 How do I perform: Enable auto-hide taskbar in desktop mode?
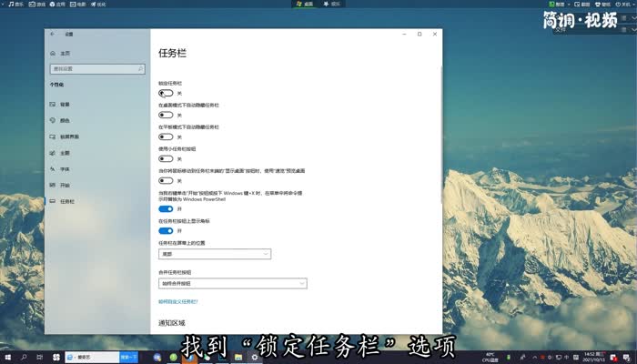(x=166, y=115)
